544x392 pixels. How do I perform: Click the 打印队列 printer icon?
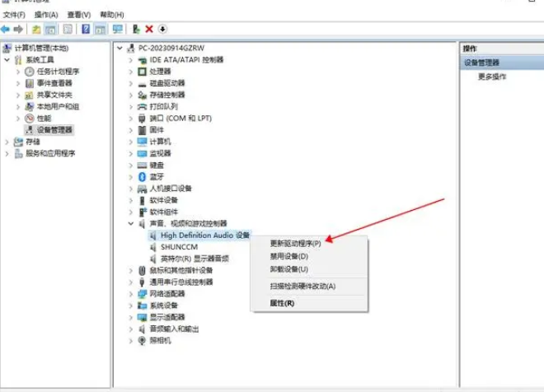pyautogui.click(x=143, y=107)
